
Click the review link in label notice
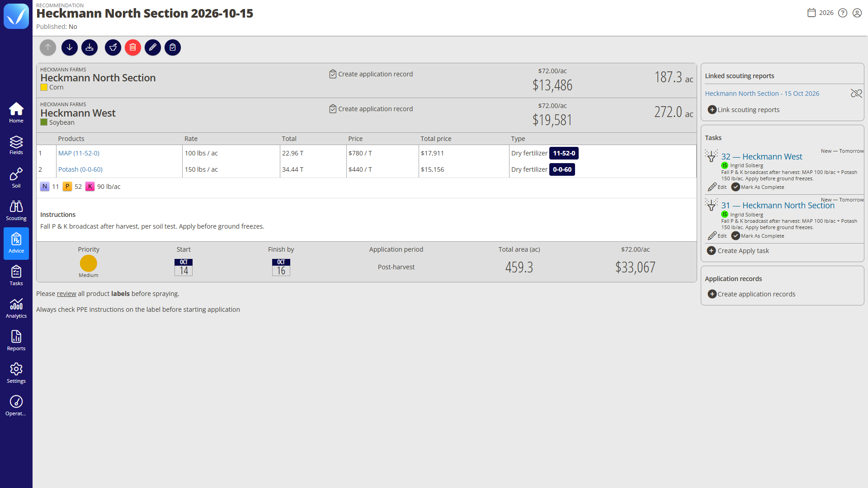point(66,294)
